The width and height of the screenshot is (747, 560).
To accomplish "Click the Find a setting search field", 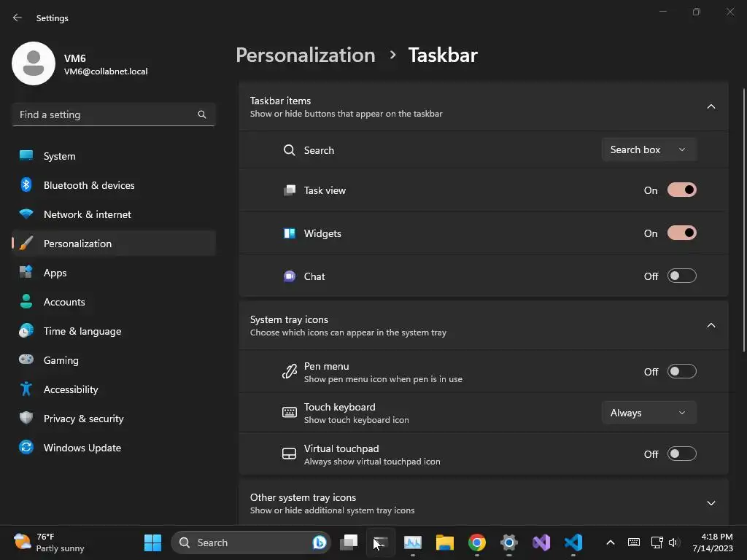I will [114, 114].
